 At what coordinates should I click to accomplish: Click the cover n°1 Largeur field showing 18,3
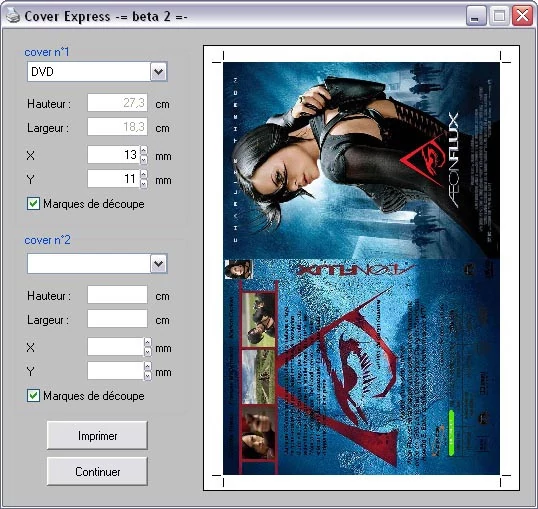coord(117,127)
